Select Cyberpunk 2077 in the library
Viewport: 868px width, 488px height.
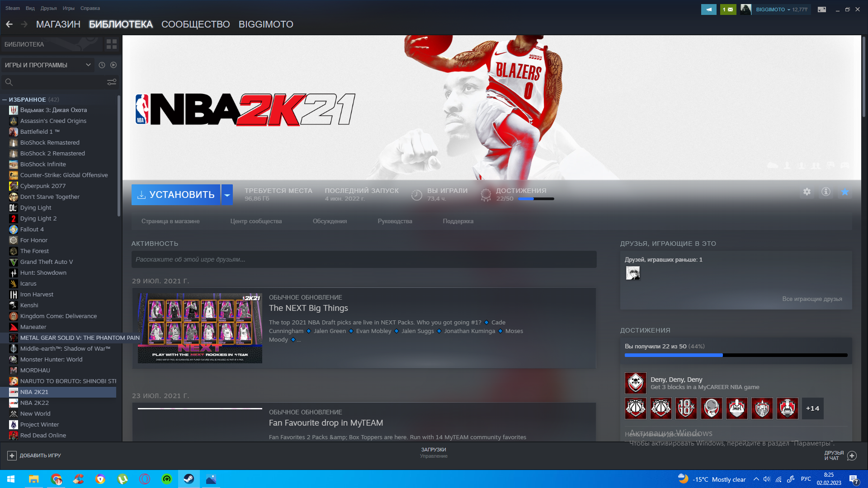coord(59,186)
